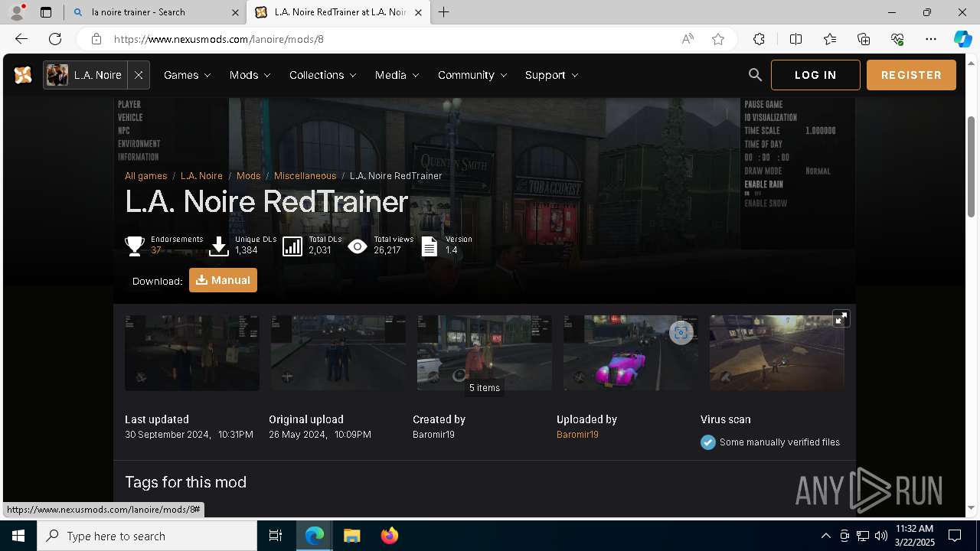Screen dimensions: 980x551
Task: Expand the Media menu
Action: point(397,75)
